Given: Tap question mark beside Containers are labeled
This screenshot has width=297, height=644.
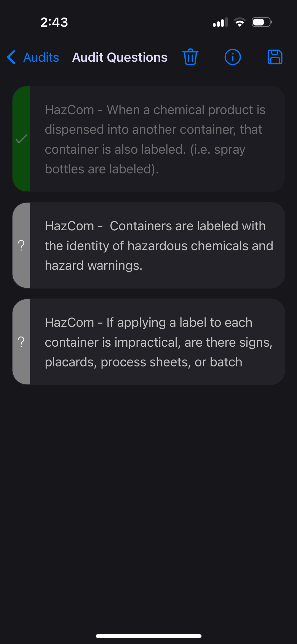Looking at the screenshot, I should (x=21, y=245).
